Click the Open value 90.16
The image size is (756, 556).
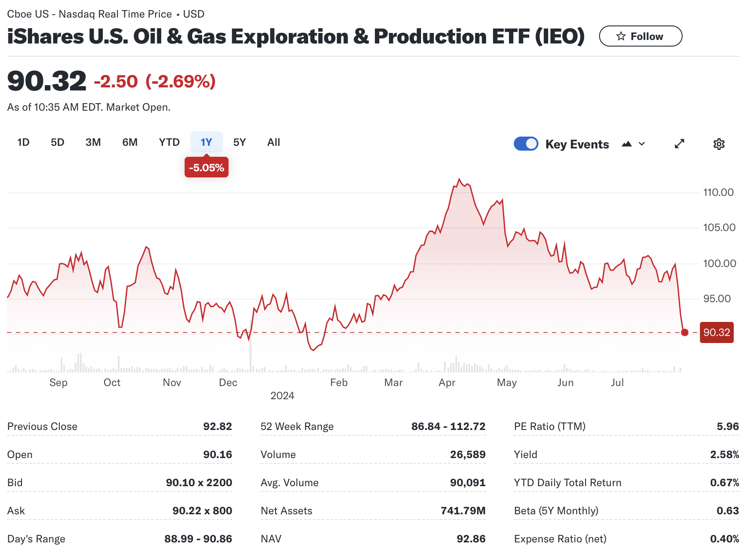218,455
